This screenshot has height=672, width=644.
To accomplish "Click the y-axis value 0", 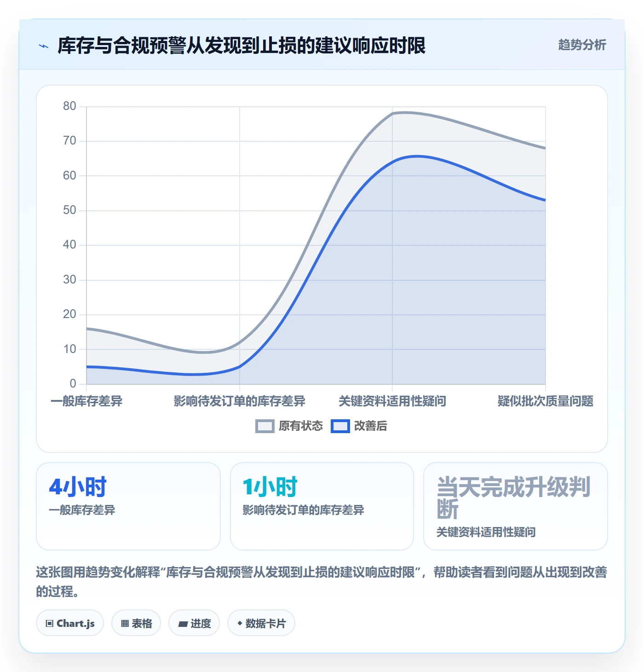I will pos(73,384).
